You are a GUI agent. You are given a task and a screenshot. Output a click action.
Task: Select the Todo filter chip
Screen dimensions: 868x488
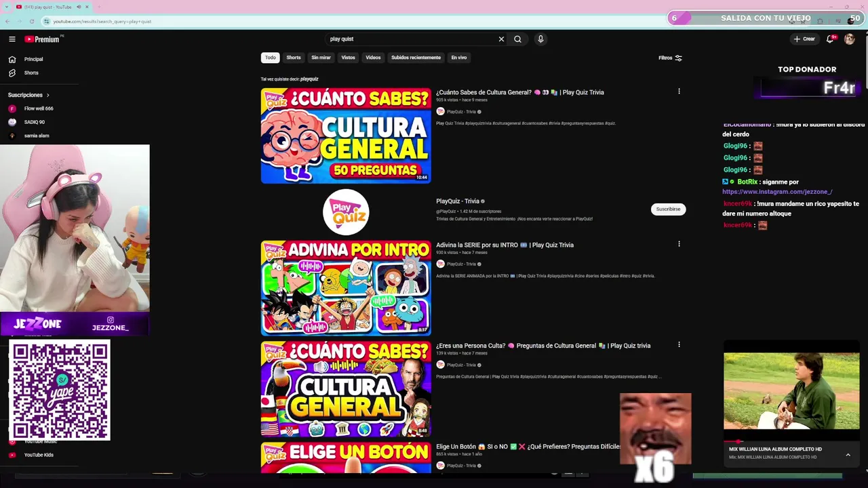pyautogui.click(x=271, y=58)
